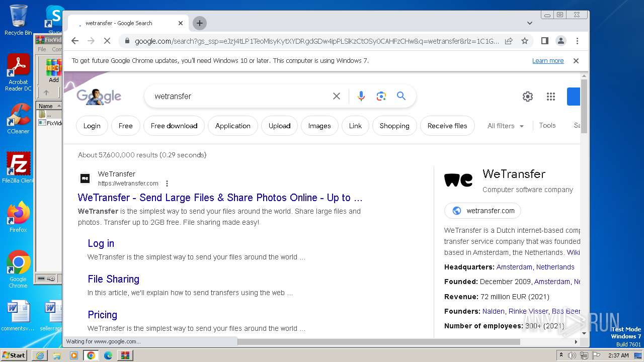This screenshot has height=362, width=644.
Task: Open the volume control in the tray
Action: tap(572, 355)
